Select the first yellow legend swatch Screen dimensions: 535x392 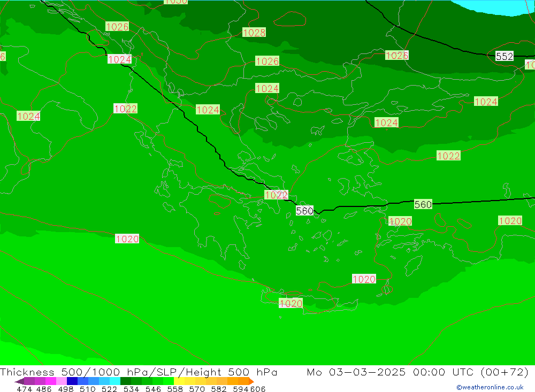pos(179,381)
